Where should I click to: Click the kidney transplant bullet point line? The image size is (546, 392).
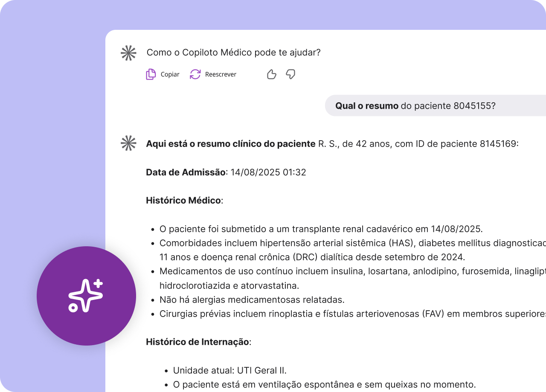(321, 229)
